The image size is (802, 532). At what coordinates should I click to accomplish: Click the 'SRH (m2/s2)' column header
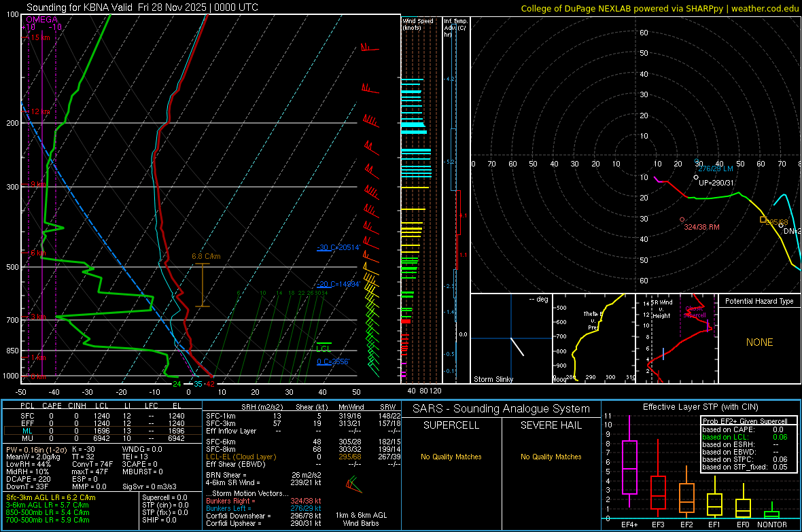262,407
